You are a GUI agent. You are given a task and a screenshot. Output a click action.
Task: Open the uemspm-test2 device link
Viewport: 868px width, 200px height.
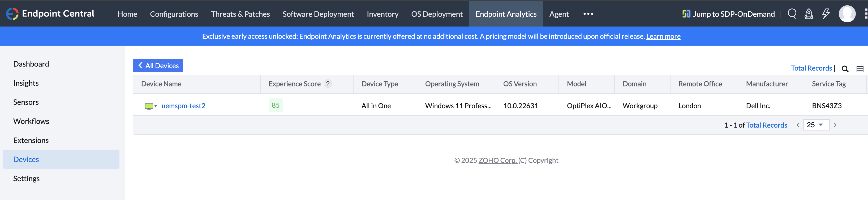coord(183,106)
